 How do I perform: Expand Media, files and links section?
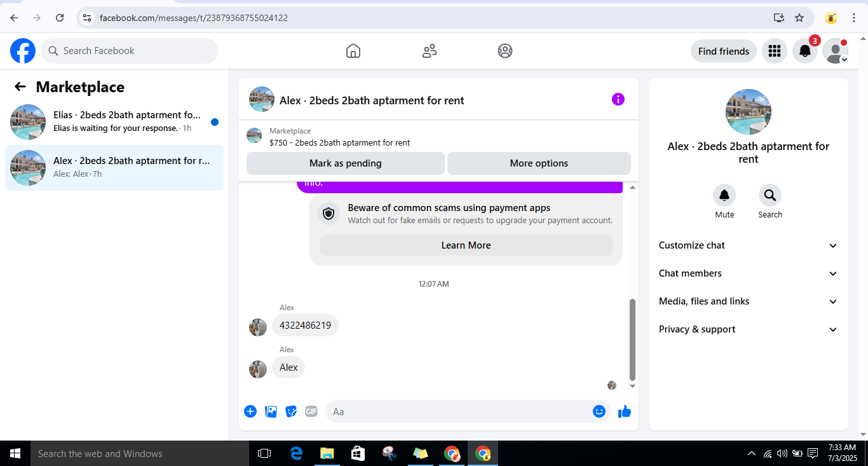click(x=749, y=301)
